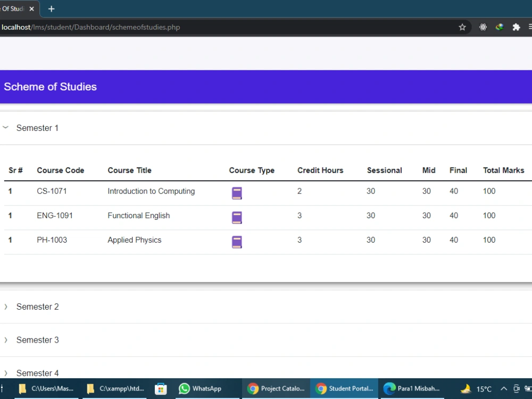Open a new browser tab with plus button
Image resolution: width=532 pixels, height=399 pixels.
pyautogui.click(x=51, y=9)
